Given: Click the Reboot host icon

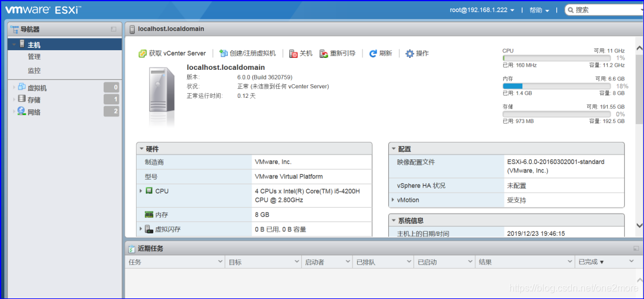Looking at the screenshot, I should click(324, 54).
